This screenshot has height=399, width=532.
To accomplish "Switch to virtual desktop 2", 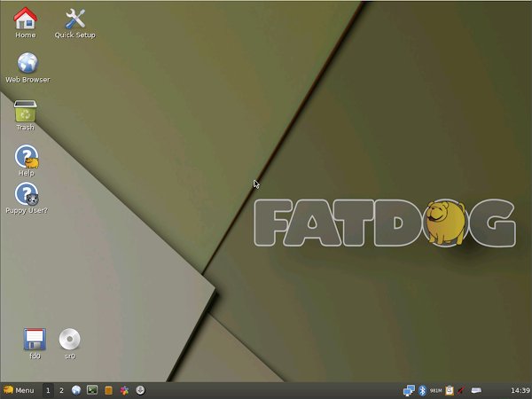I will click(61, 390).
